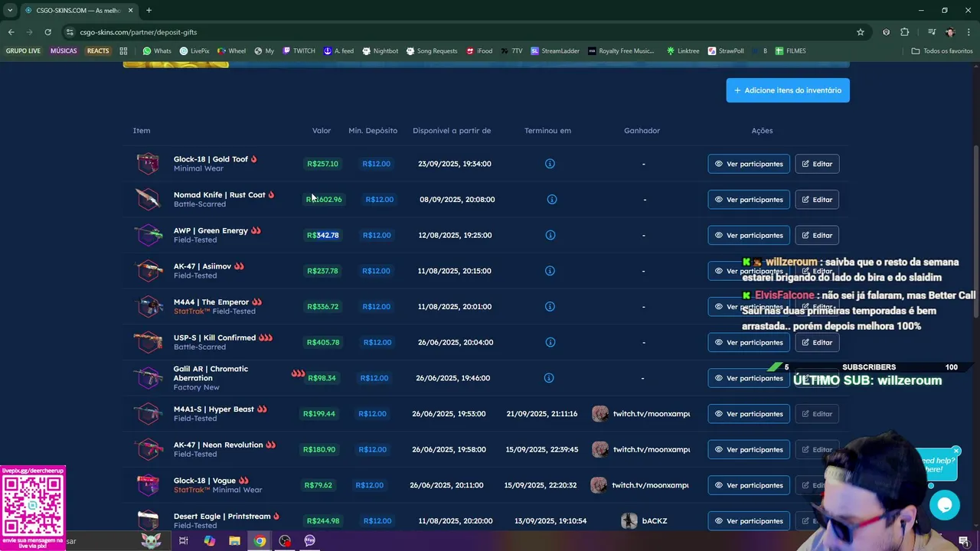Open the TWITCH bookmark

pos(299,51)
